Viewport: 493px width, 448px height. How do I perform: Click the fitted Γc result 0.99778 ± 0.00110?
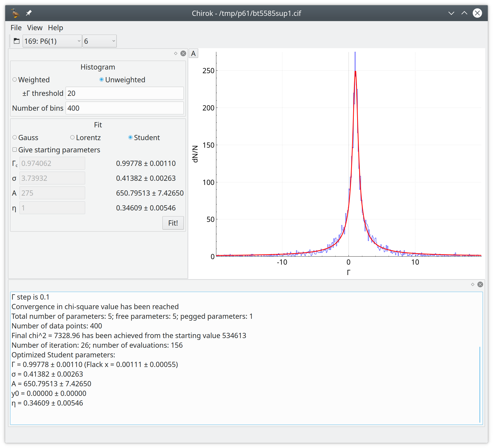tap(146, 163)
